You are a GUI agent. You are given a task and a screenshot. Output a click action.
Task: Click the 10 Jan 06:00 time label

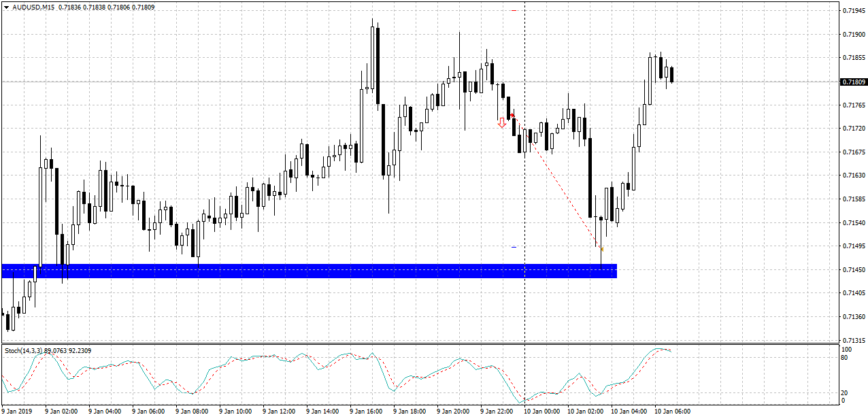pyautogui.click(x=672, y=412)
